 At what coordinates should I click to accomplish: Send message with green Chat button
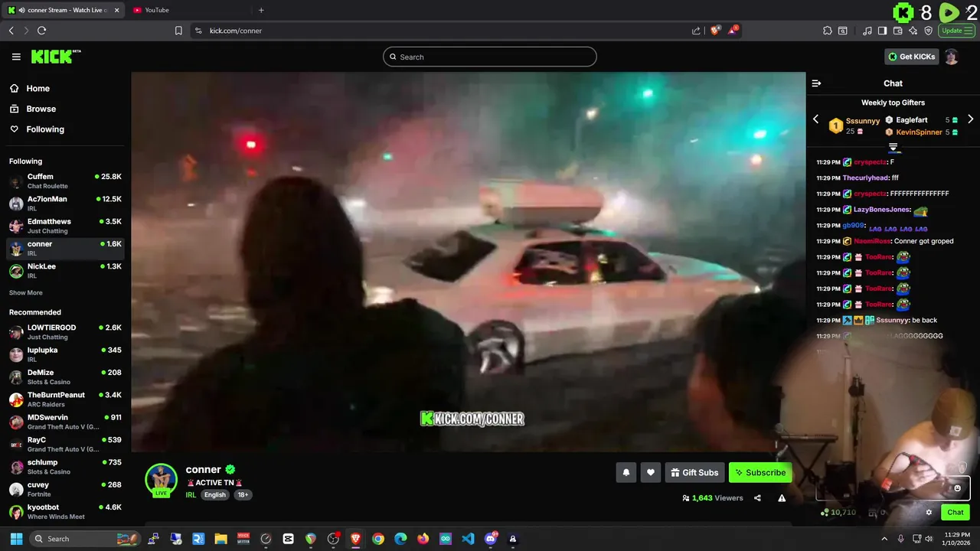pyautogui.click(x=955, y=513)
